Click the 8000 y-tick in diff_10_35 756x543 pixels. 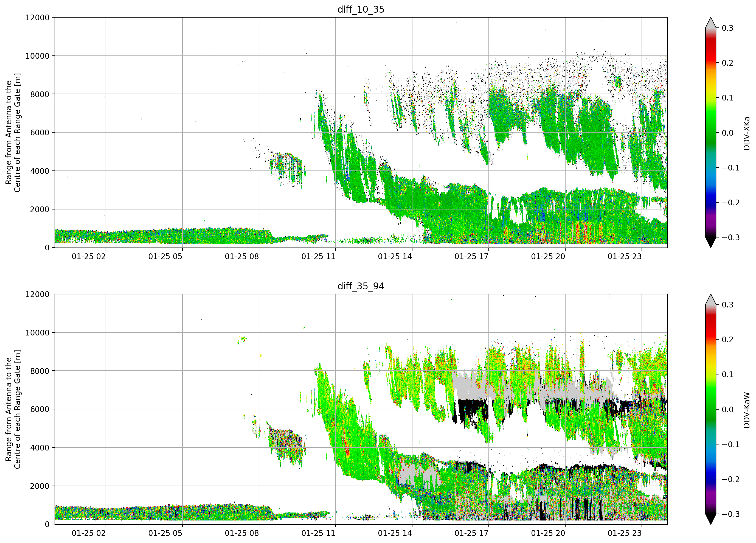(40, 94)
